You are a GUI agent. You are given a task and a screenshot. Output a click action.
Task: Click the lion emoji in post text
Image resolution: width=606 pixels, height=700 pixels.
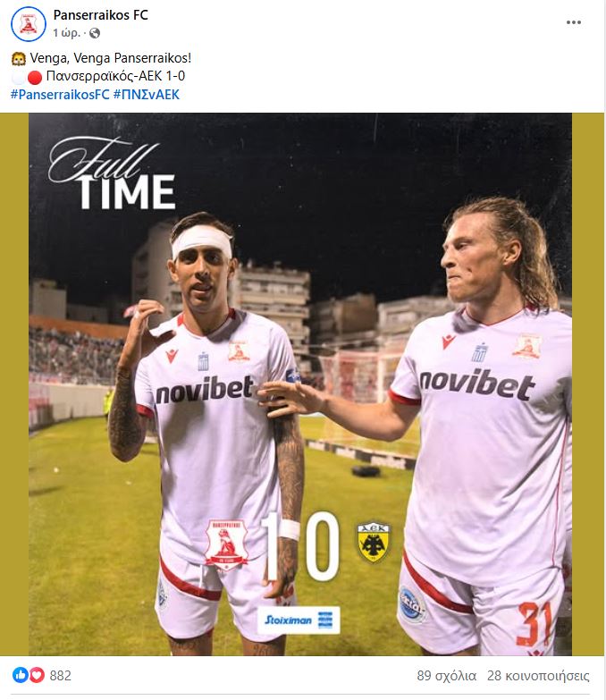pos(19,58)
